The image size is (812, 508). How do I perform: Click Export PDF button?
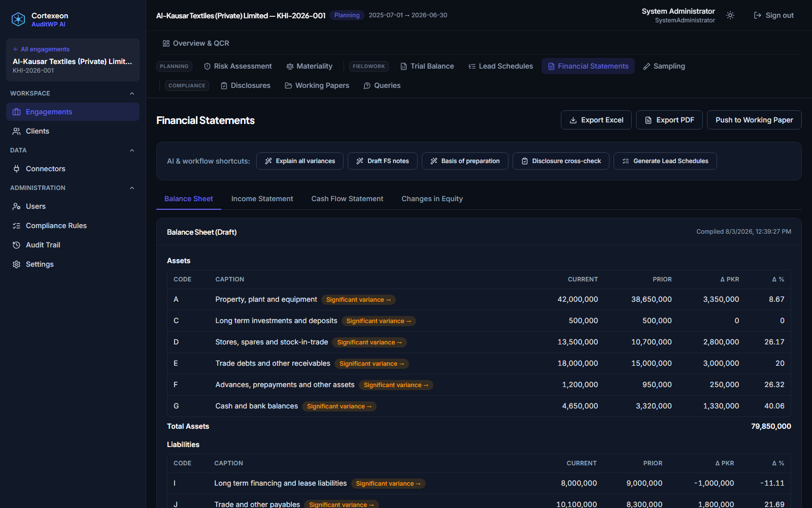[669, 120]
